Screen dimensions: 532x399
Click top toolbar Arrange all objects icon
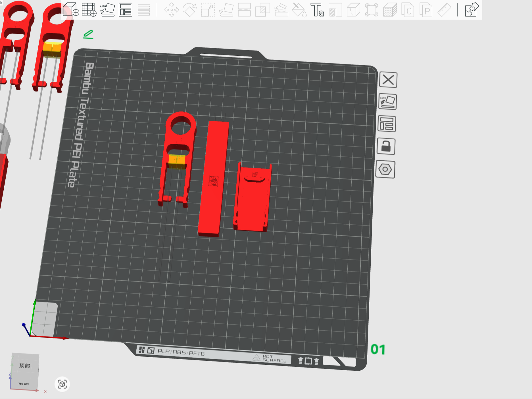126,10
